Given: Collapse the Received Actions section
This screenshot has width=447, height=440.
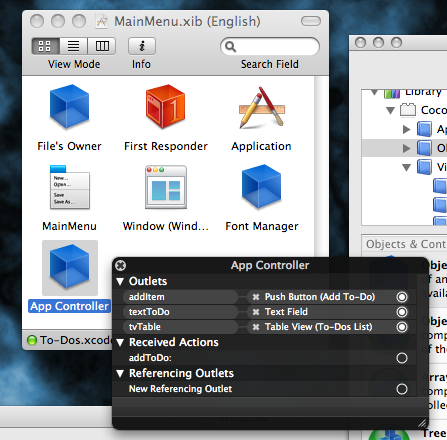Looking at the screenshot, I should click(120, 342).
